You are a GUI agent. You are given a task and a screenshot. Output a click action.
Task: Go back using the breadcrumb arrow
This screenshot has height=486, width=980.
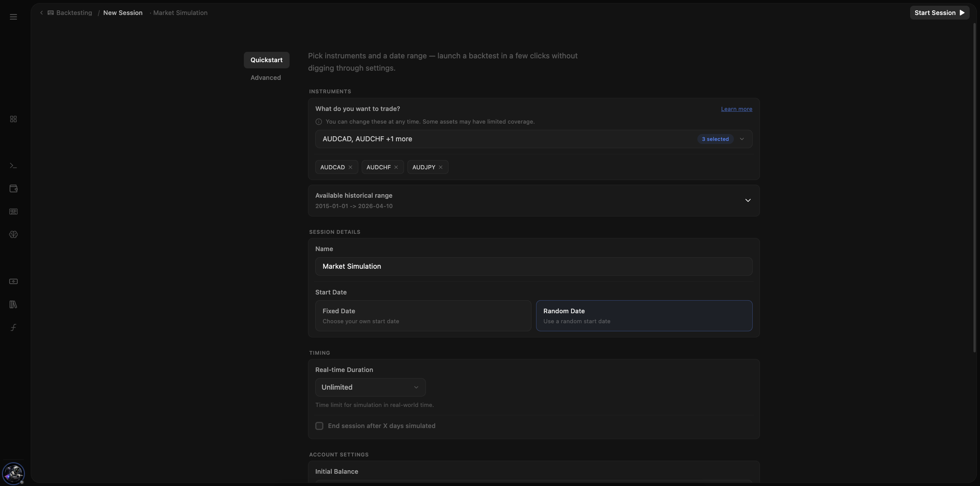pyautogui.click(x=41, y=13)
